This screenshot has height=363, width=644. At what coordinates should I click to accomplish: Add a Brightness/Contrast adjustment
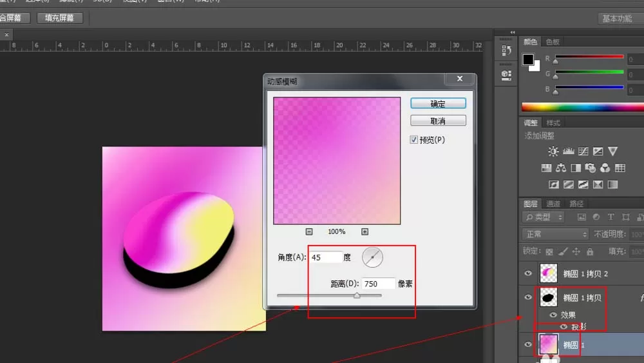pos(553,152)
